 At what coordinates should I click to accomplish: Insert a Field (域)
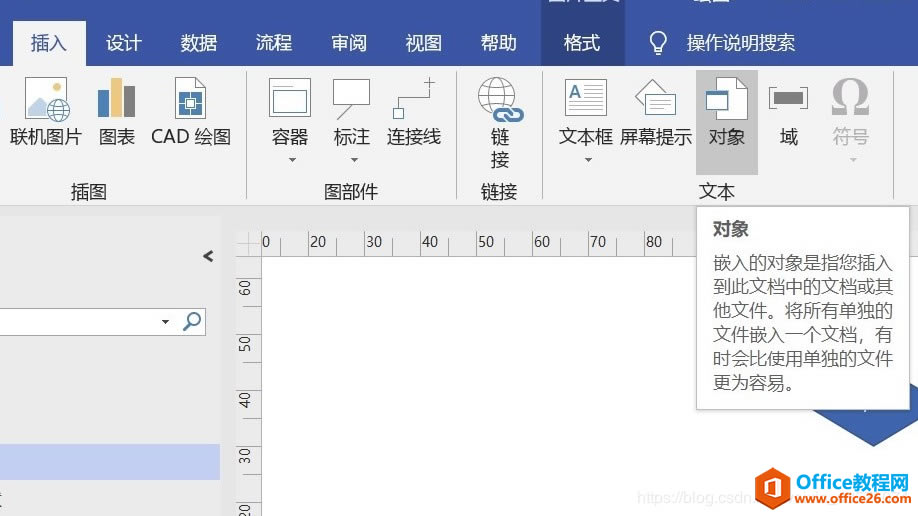point(789,112)
